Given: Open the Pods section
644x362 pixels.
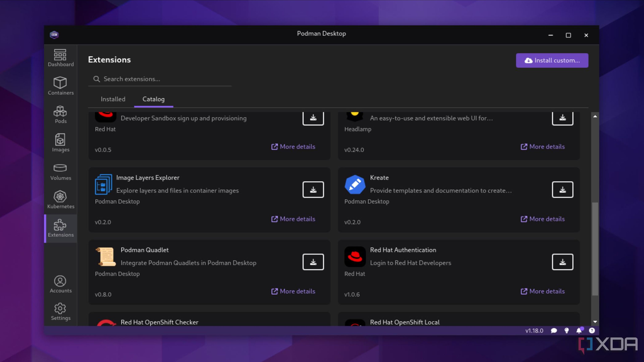Looking at the screenshot, I should tap(61, 115).
